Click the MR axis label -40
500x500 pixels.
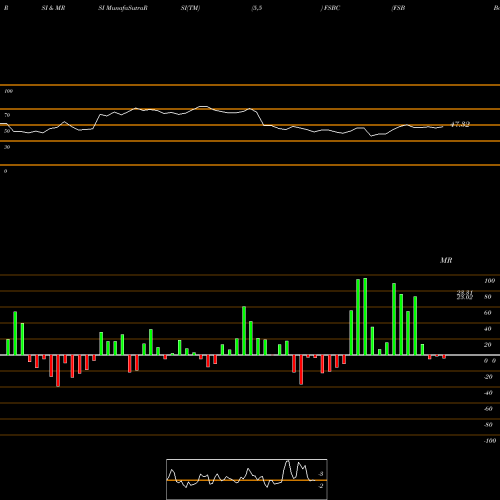[488, 393]
